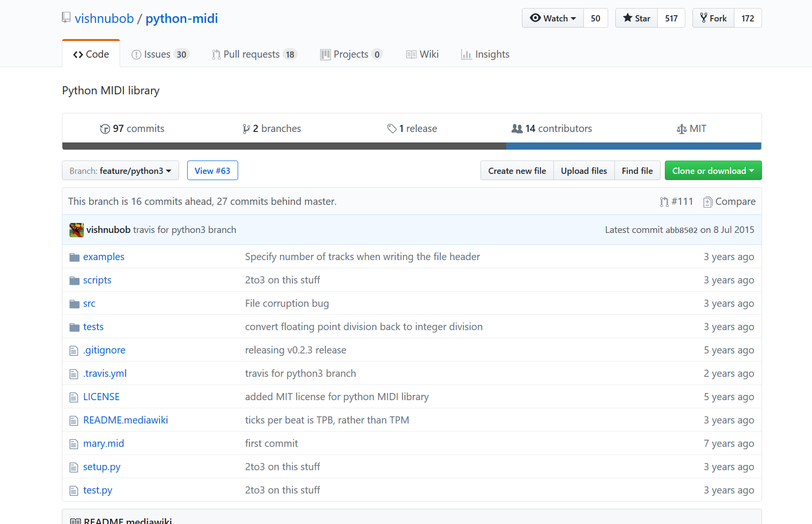This screenshot has height=524, width=812.
Task: Click the pull request icon beside #111
Action: [664, 202]
